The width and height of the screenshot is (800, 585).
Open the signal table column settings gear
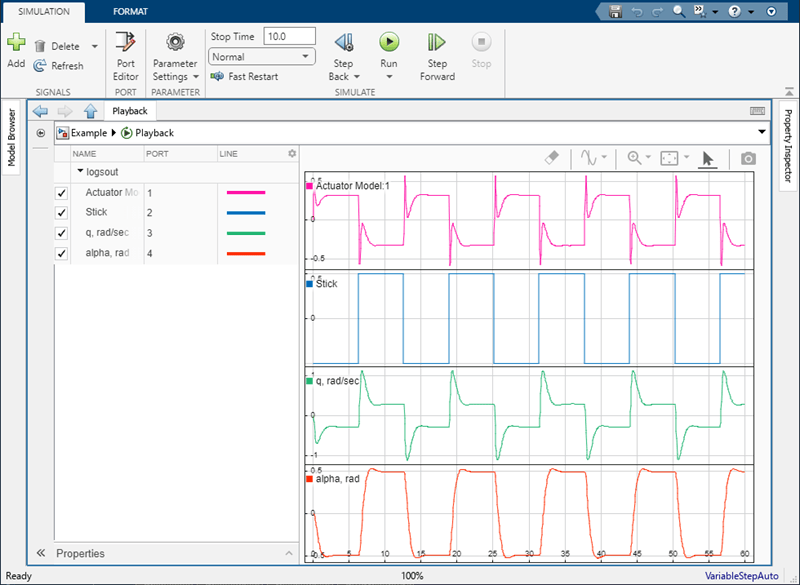pyautogui.click(x=292, y=154)
